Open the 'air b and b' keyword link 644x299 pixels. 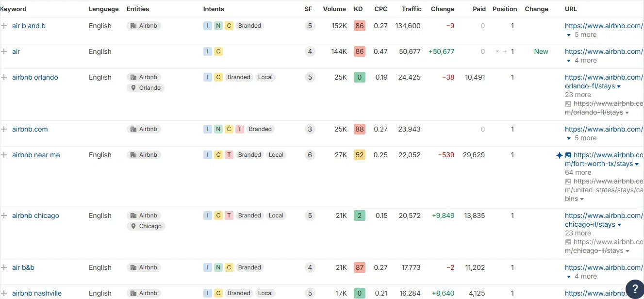point(29,26)
